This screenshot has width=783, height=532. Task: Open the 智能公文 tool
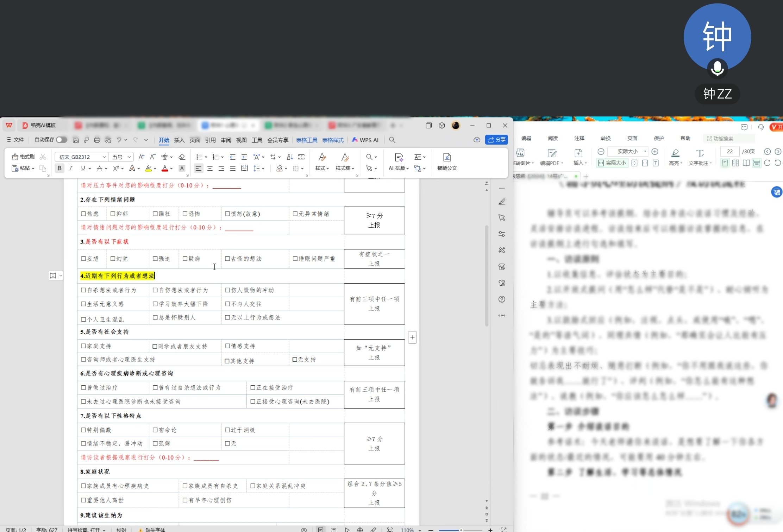click(x=447, y=162)
